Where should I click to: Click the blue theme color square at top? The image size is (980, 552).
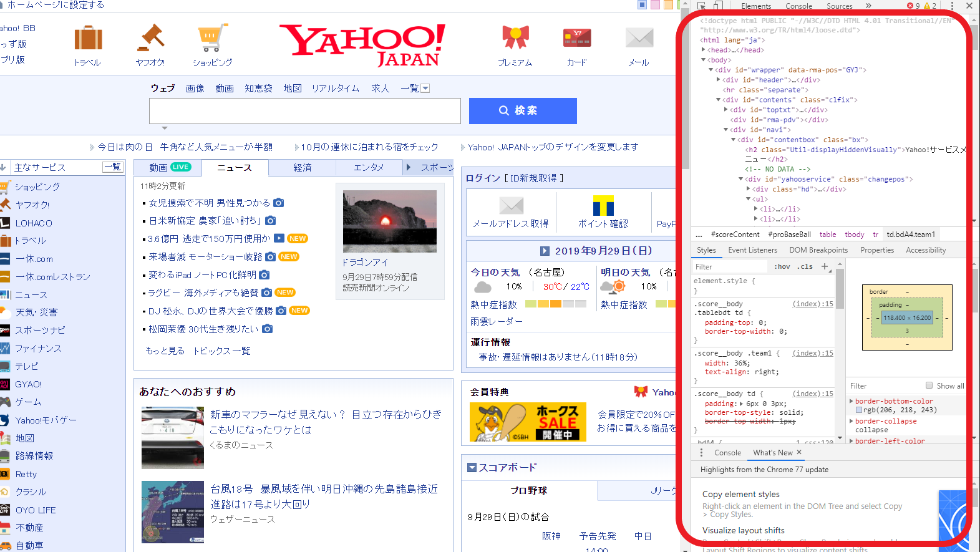pyautogui.click(x=643, y=5)
